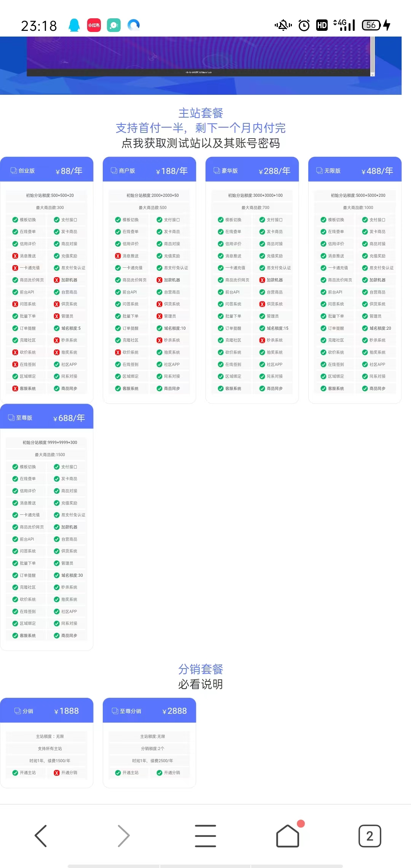The width and height of the screenshot is (411, 868).
Task: Tap the copy icon beside 豪华版
Action: pyautogui.click(x=217, y=171)
